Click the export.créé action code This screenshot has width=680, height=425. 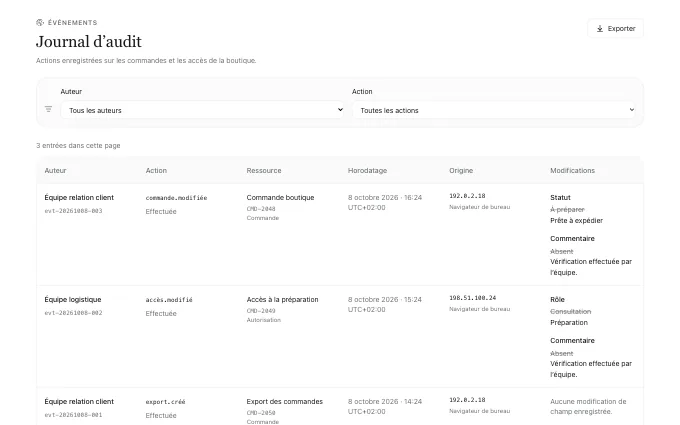(x=165, y=402)
